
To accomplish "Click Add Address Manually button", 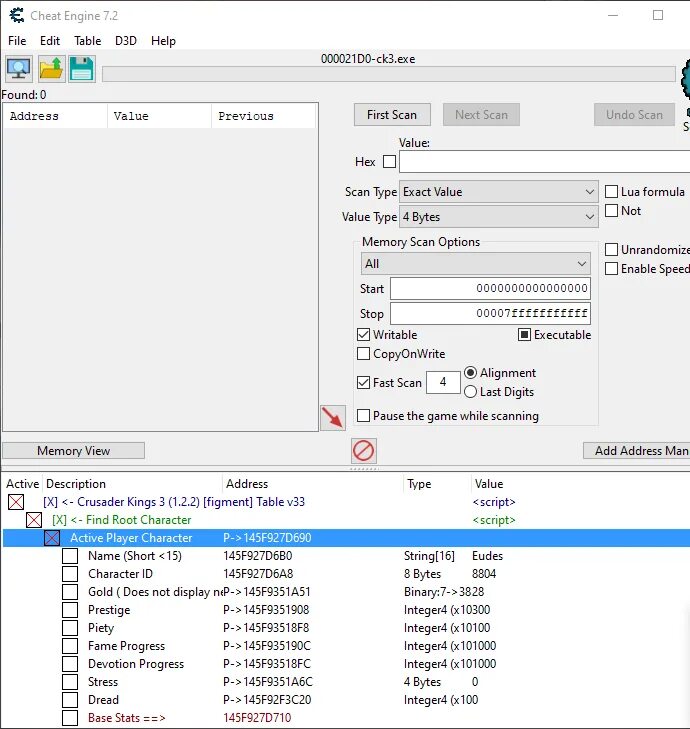I will (637, 451).
